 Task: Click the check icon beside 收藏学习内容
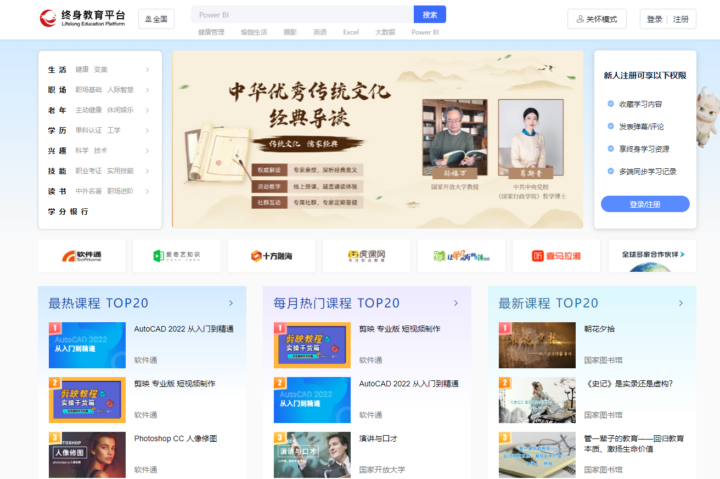(611, 104)
